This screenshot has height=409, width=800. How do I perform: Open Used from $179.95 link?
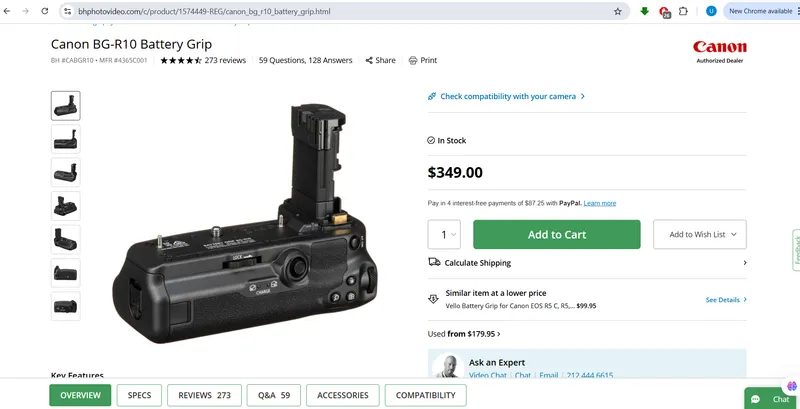pos(464,334)
